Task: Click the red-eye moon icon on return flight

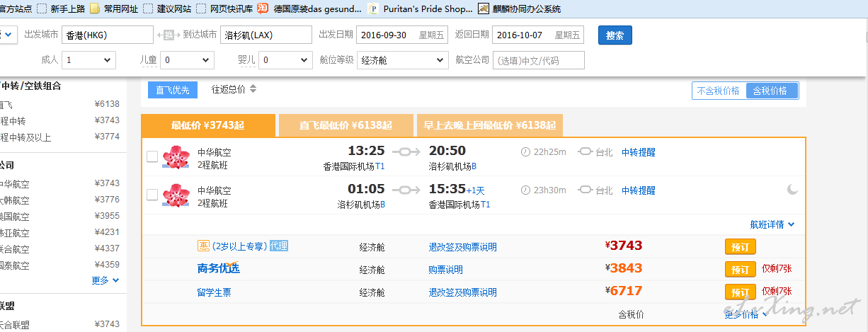Action: [792, 190]
